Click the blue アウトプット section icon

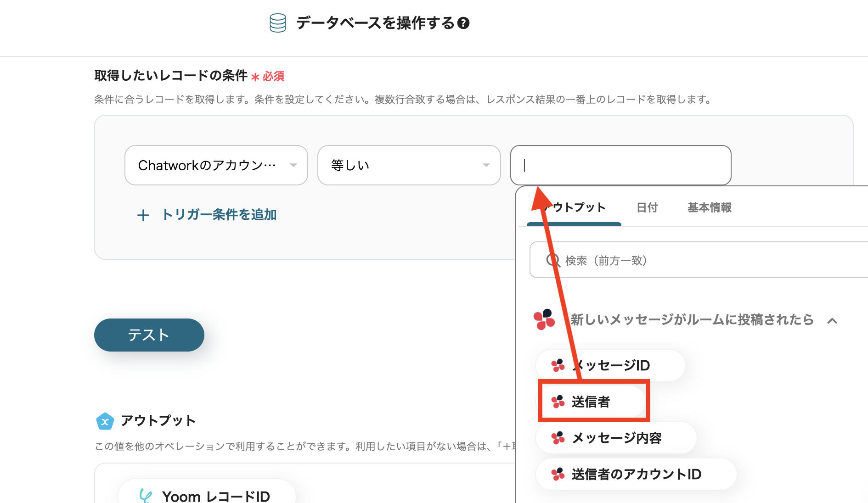105,421
